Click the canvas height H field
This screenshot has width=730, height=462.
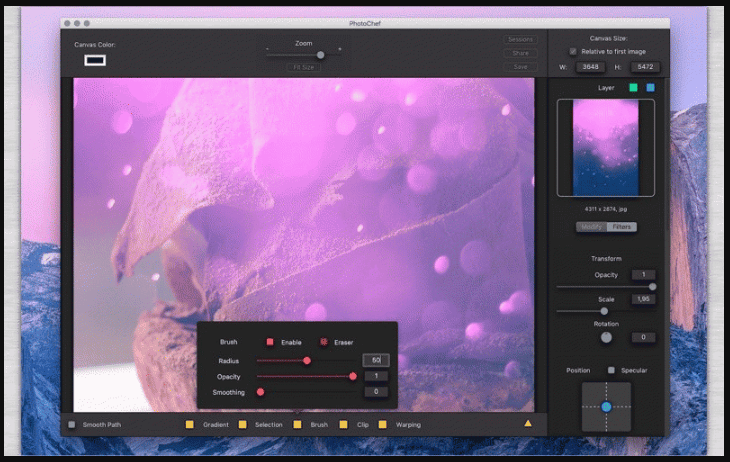pyautogui.click(x=645, y=67)
